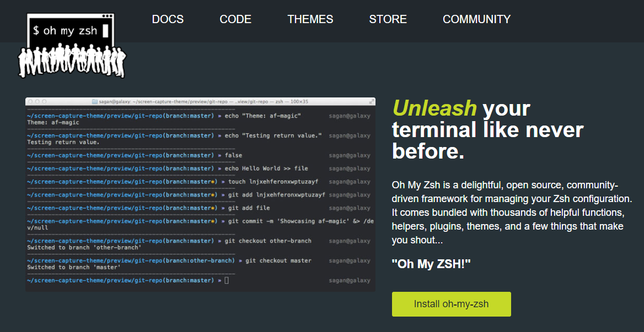Screen dimensions: 644x332
Task: Open the CODE menu item
Action: 235,19
